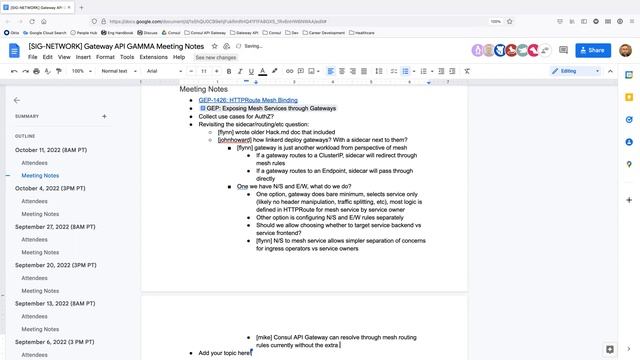Click the numbered list icon
This screenshot has height=360, width=640.
click(x=424, y=71)
